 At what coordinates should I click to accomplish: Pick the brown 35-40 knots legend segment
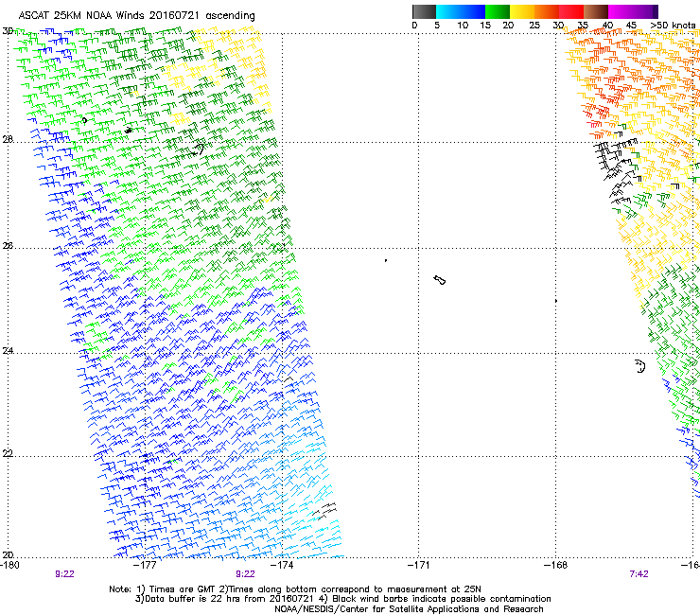(596, 11)
